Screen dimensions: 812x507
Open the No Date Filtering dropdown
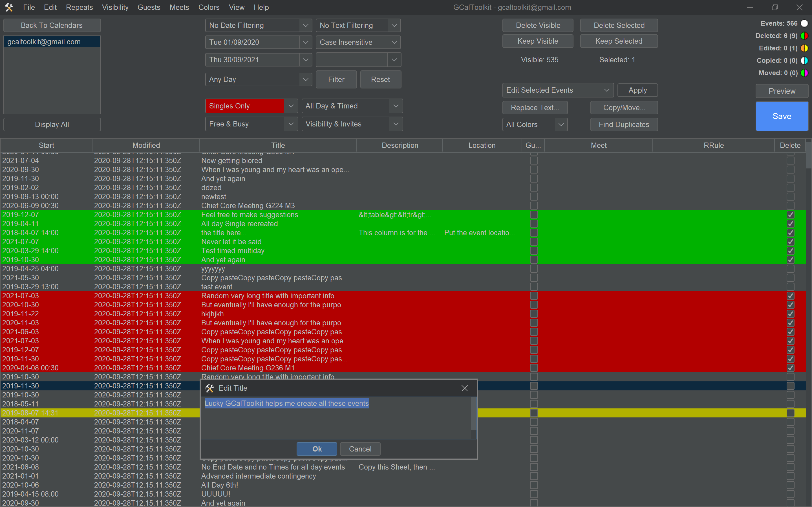pyautogui.click(x=258, y=25)
